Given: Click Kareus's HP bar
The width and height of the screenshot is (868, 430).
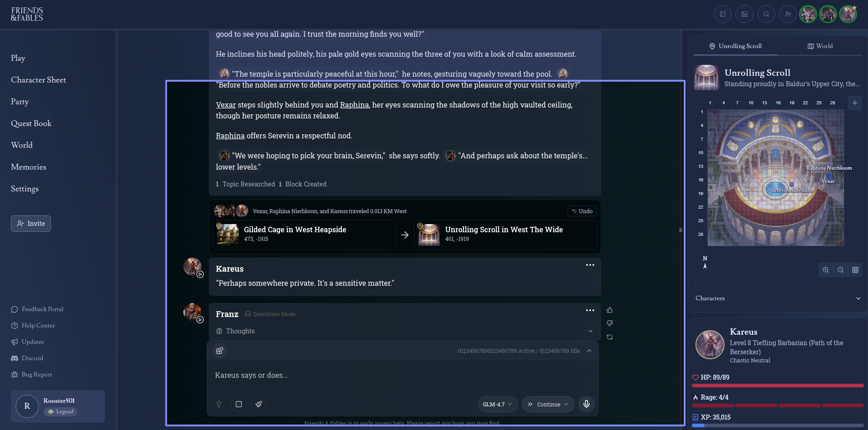Looking at the screenshot, I should point(778,386).
